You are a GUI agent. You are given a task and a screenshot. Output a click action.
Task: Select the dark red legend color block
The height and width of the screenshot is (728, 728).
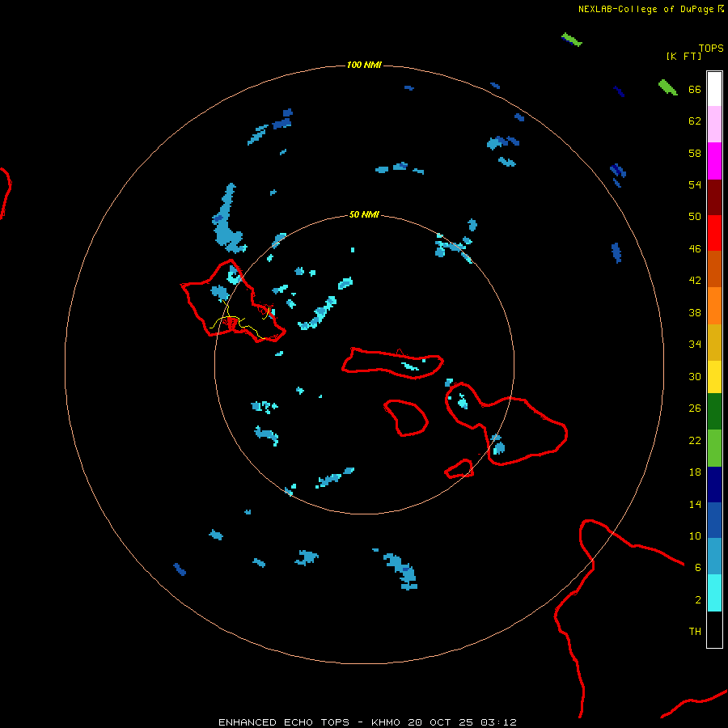tap(714, 197)
